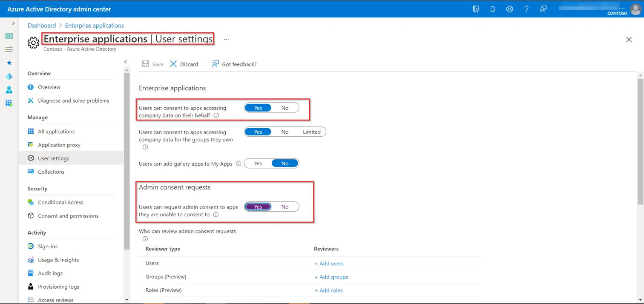This screenshot has height=304, width=644.
Task: Click the Save button
Action: click(x=152, y=64)
